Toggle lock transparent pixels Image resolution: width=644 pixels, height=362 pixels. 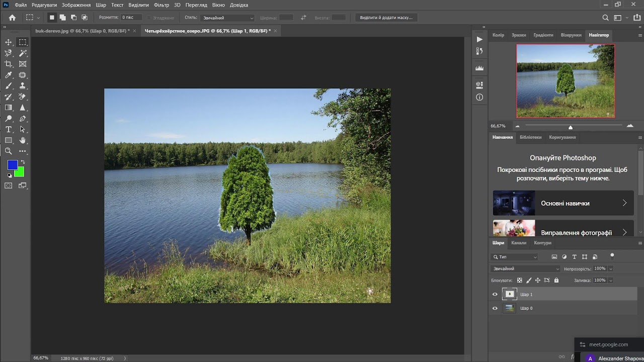click(x=520, y=280)
